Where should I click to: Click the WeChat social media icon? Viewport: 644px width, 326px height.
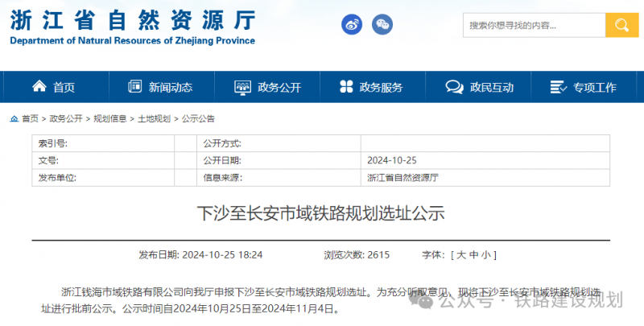(x=385, y=25)
